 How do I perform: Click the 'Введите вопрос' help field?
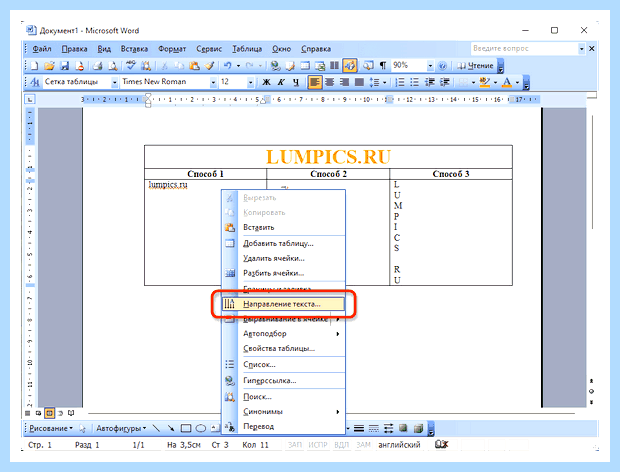pyautogui.click(x=524, y=49)
